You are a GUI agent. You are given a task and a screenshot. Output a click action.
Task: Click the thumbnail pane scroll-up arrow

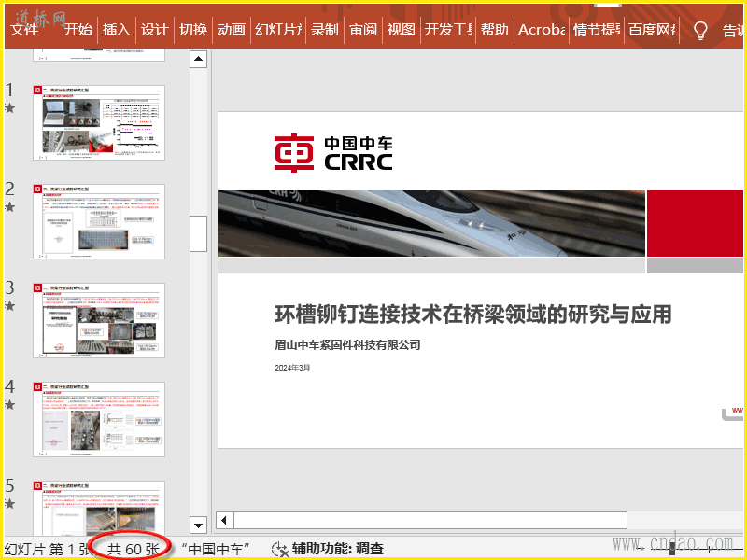(x=198, y=60)
